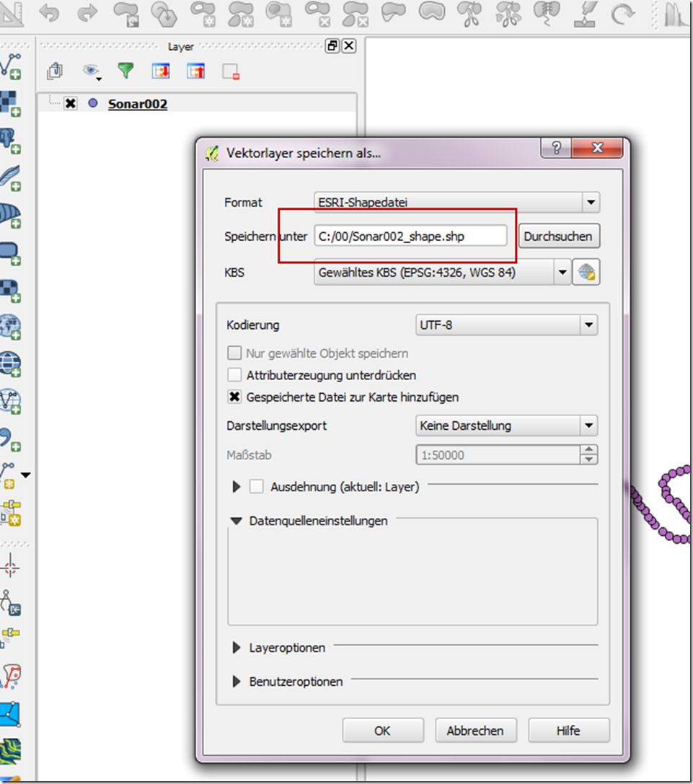
Task: Click the remove layer icon in Layer panel
Action: tap(230, 71)
